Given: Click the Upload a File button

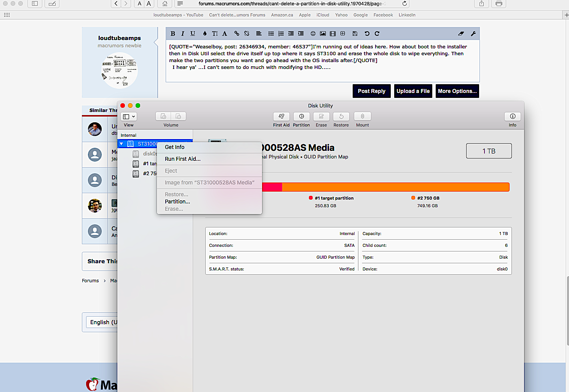Looking at the screenshot, I should (413, 91).
